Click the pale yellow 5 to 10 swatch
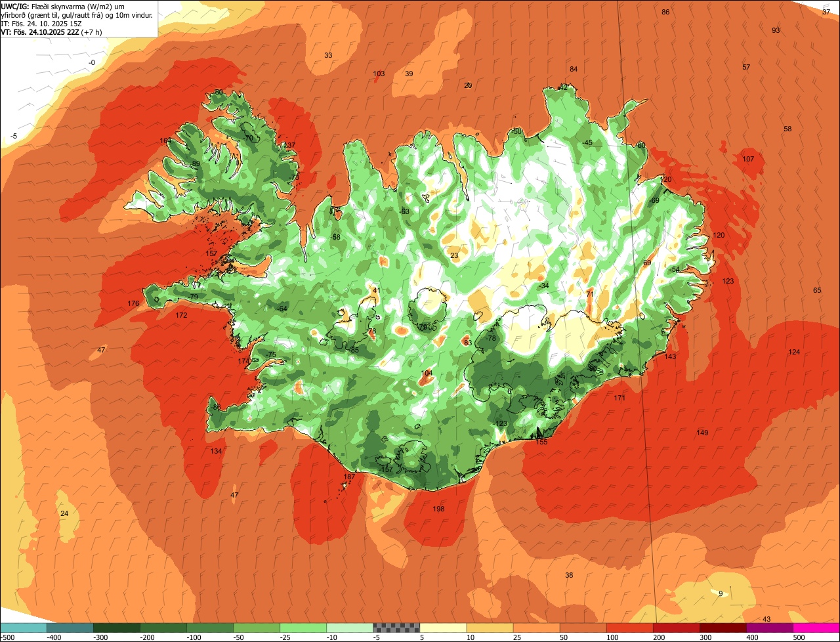840x642 pixels. coord(443,628)
